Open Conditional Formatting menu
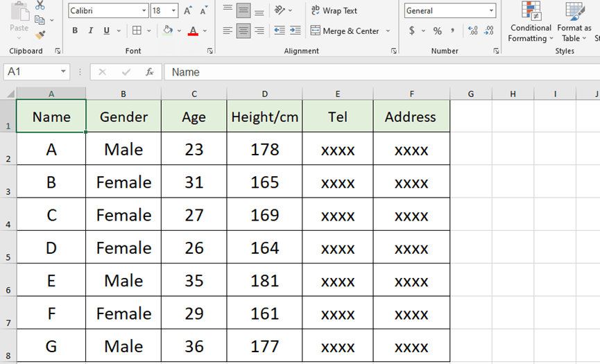 tap(531, 21)
